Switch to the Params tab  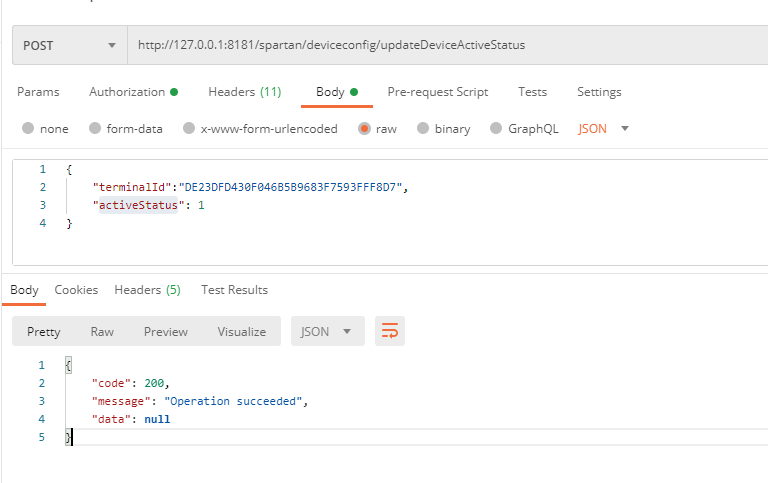click(x=38, y=92)
